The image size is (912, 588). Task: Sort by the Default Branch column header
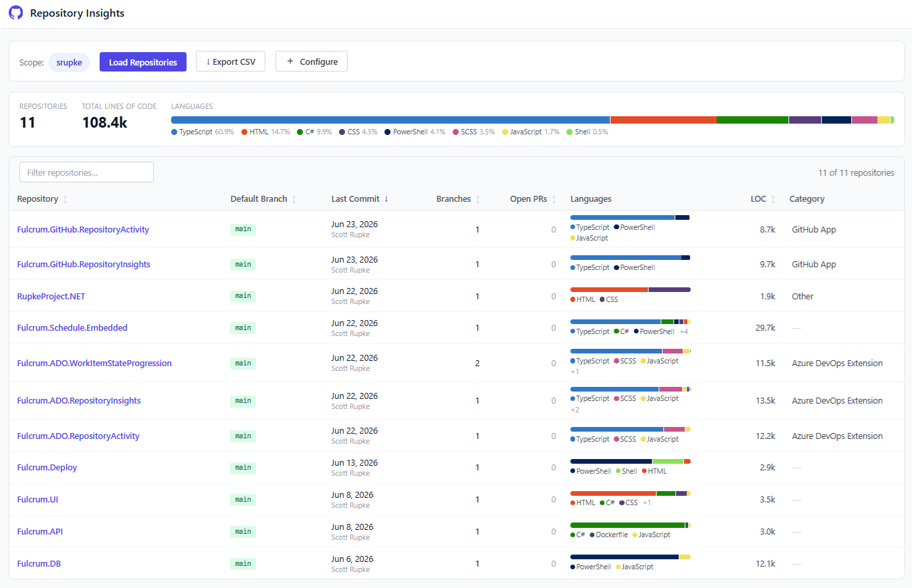[x=263, y=199]
